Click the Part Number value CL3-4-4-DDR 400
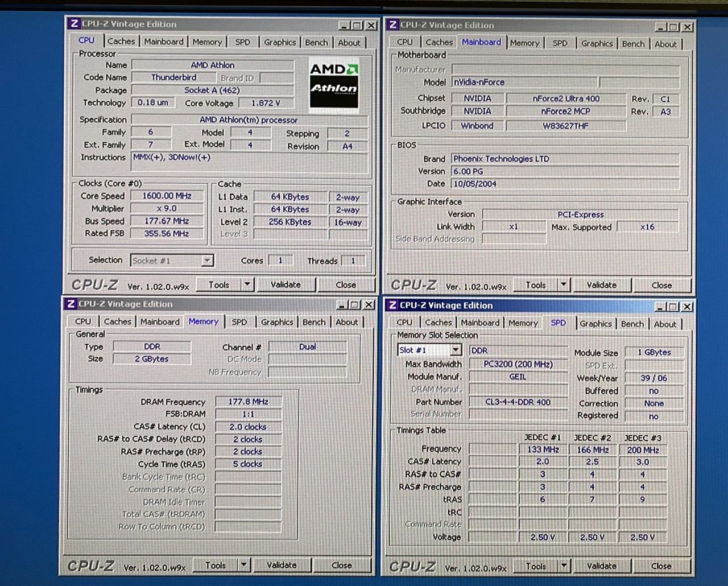This screenshot has width=728, height=586. [518, 402]
